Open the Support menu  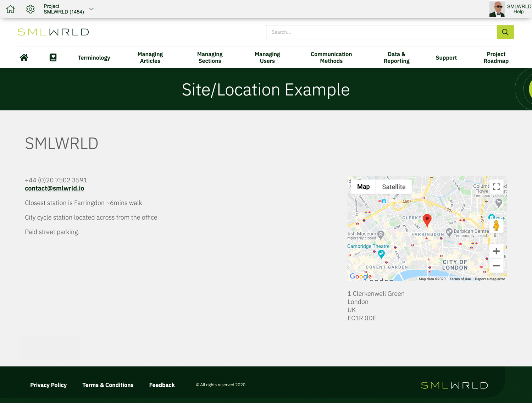446,57
